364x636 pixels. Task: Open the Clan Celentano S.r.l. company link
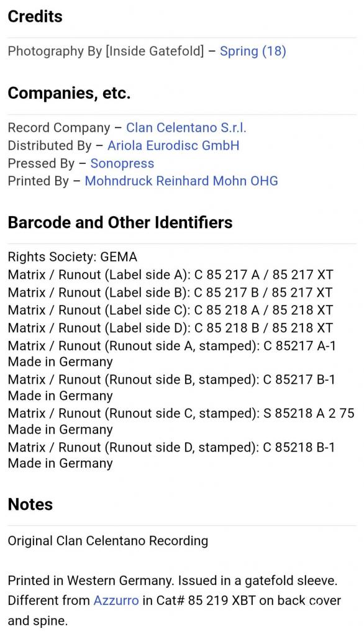(x=186, y=127)
